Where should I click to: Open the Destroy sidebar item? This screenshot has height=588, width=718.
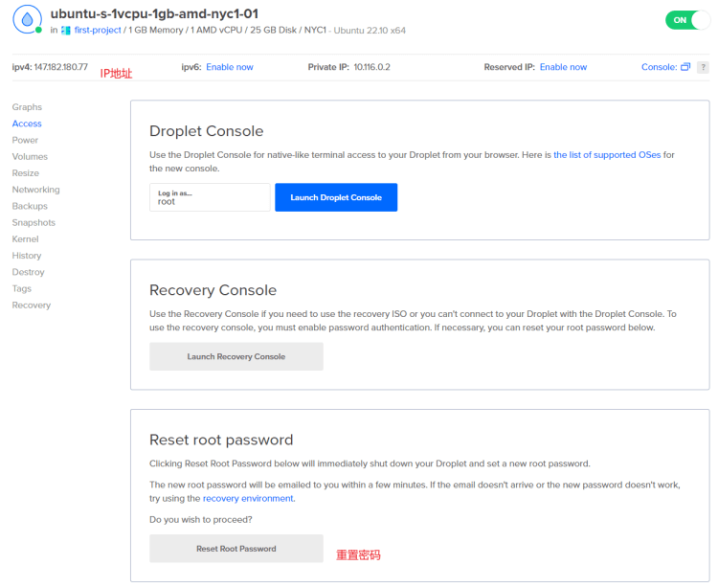click(x=28, y=272)
